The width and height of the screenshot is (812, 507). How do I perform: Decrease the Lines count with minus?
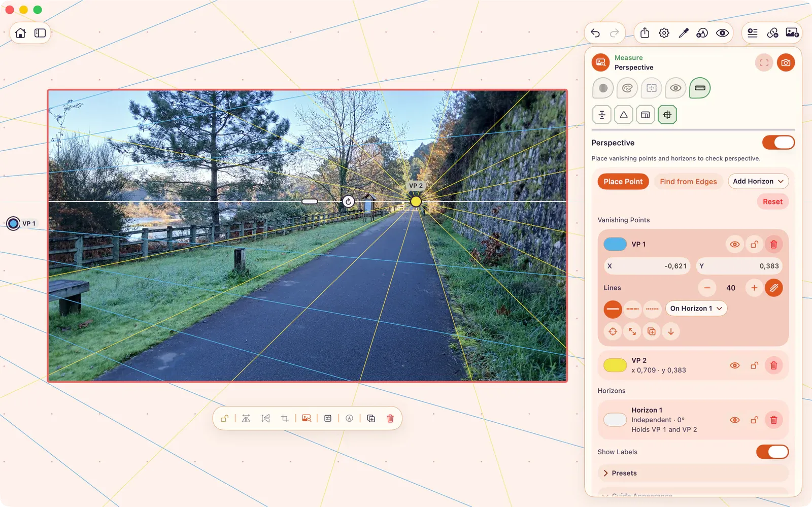pos(707,288)
